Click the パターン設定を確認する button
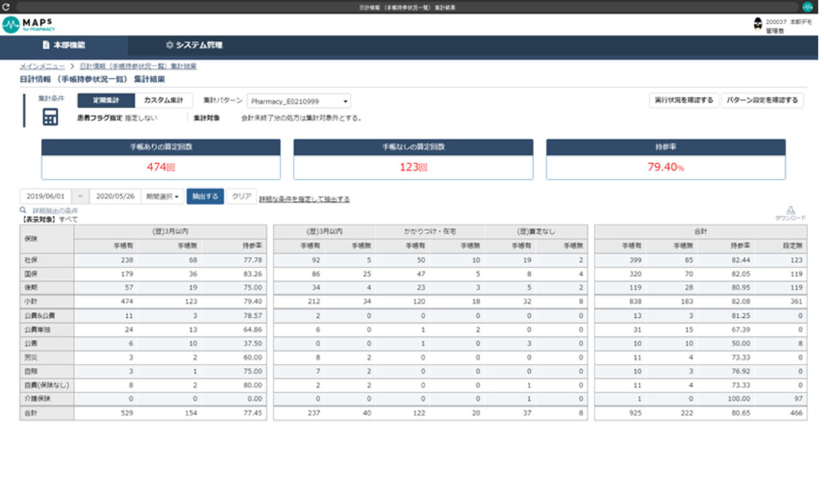 [x=762, y=100]
